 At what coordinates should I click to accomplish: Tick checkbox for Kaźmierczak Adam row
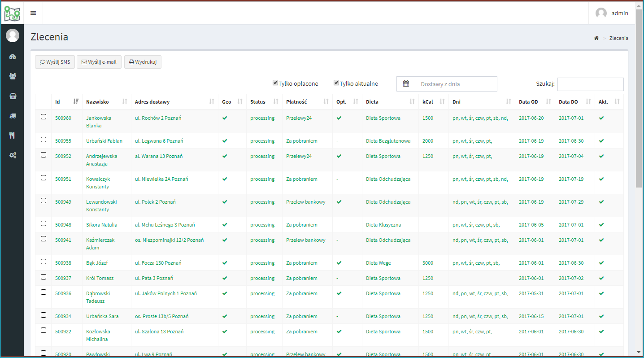coord(44,239)
